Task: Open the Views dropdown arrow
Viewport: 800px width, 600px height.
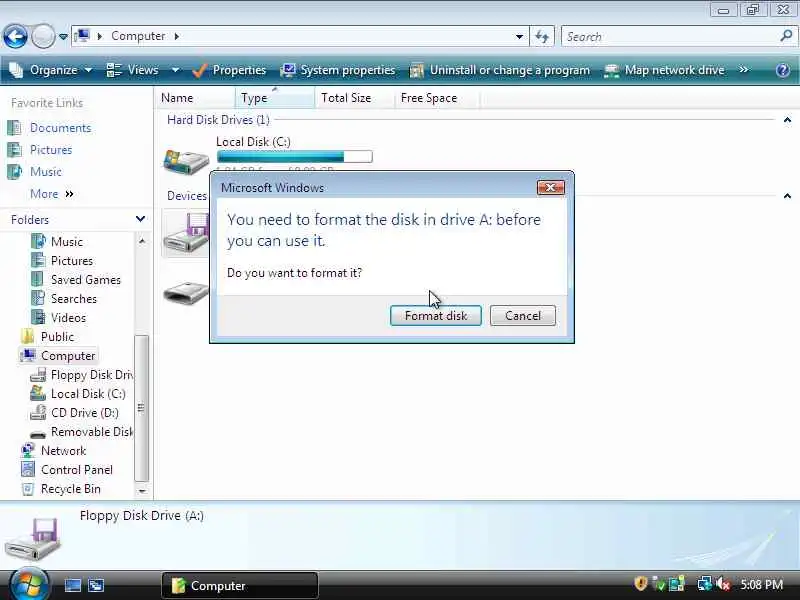Action: click(x=175, y=70)
